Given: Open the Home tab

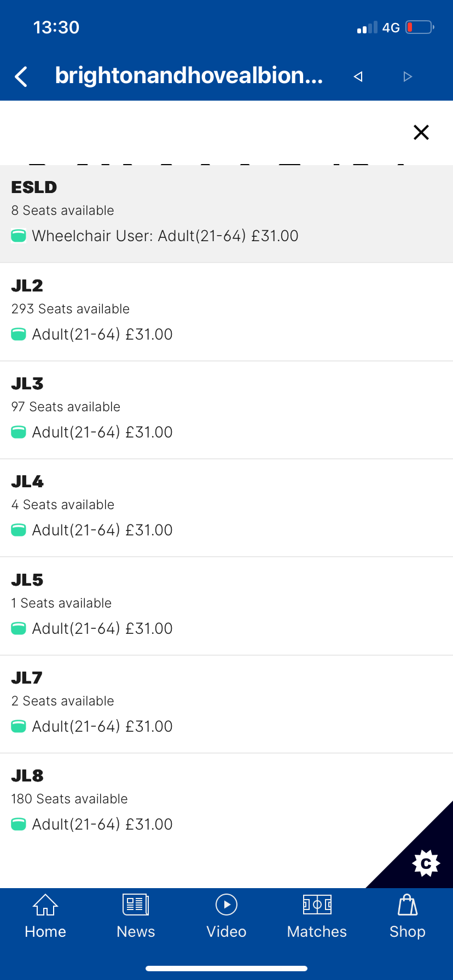Looking at the screenshot, I should click(x=45, y=917).
